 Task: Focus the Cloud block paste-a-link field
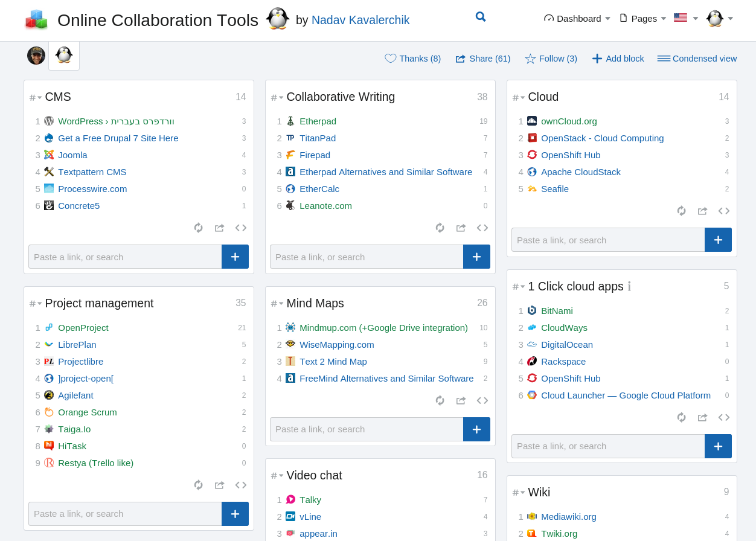pos(608,240)
